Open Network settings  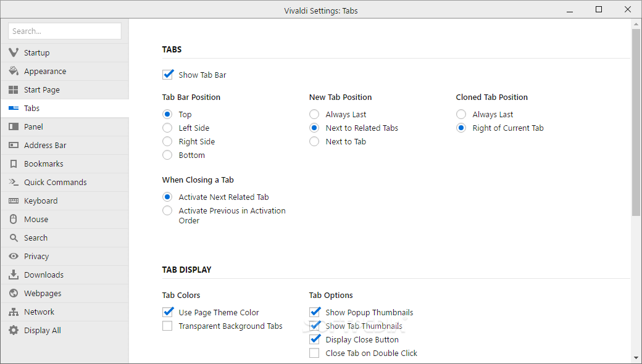click(x=65, y=312)
